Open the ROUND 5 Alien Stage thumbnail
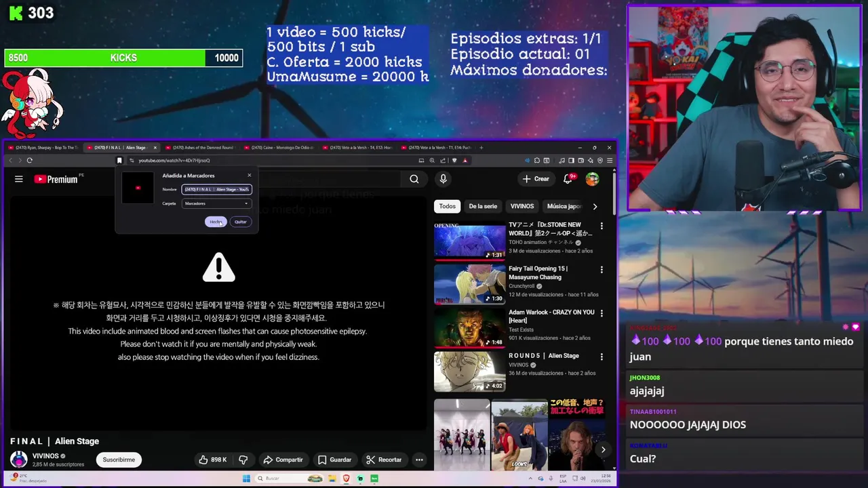This screenshot has height=488, width=868. tap(469, 371)
